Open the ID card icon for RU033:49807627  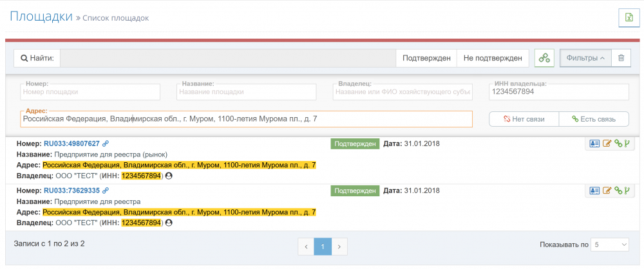(x=594, y=144)
